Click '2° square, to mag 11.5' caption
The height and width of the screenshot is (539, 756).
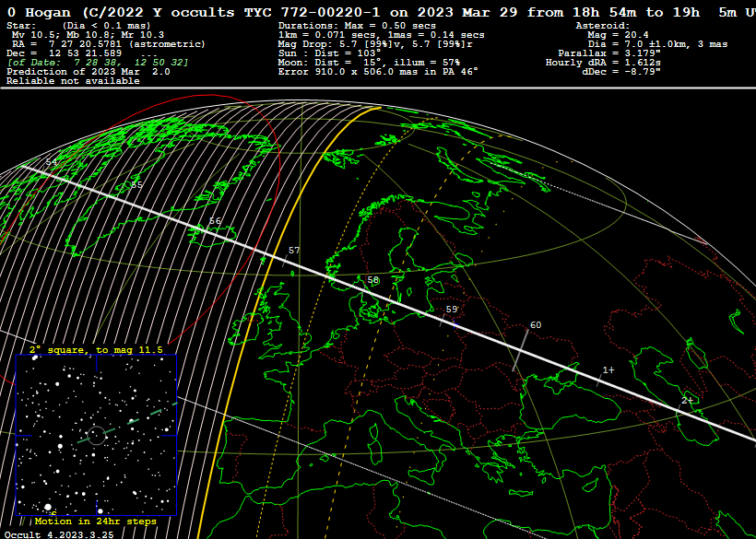tap(96, 350)
